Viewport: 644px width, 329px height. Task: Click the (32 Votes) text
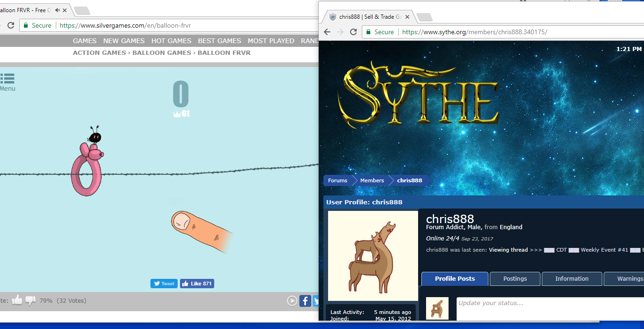(x=71, y=301)
